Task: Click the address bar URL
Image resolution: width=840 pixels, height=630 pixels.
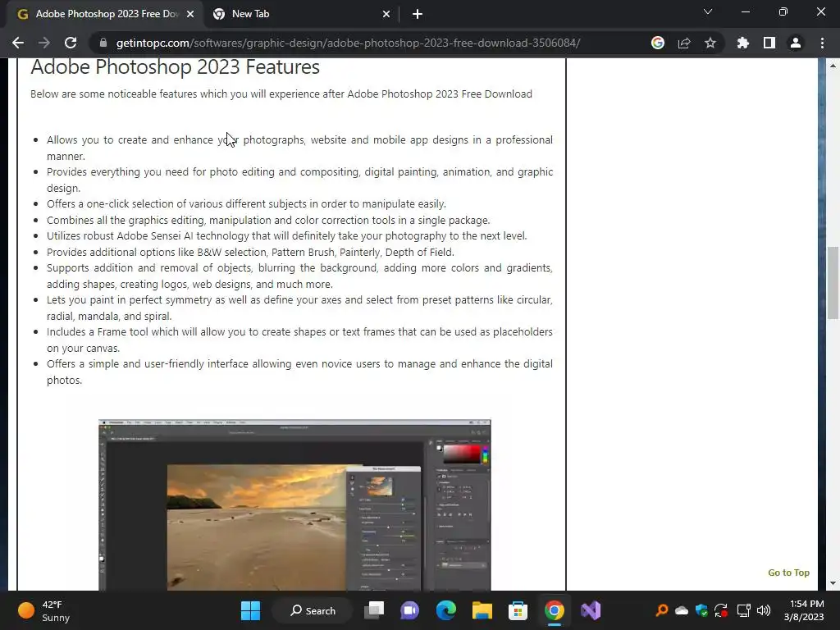Action: click(348, 43)
